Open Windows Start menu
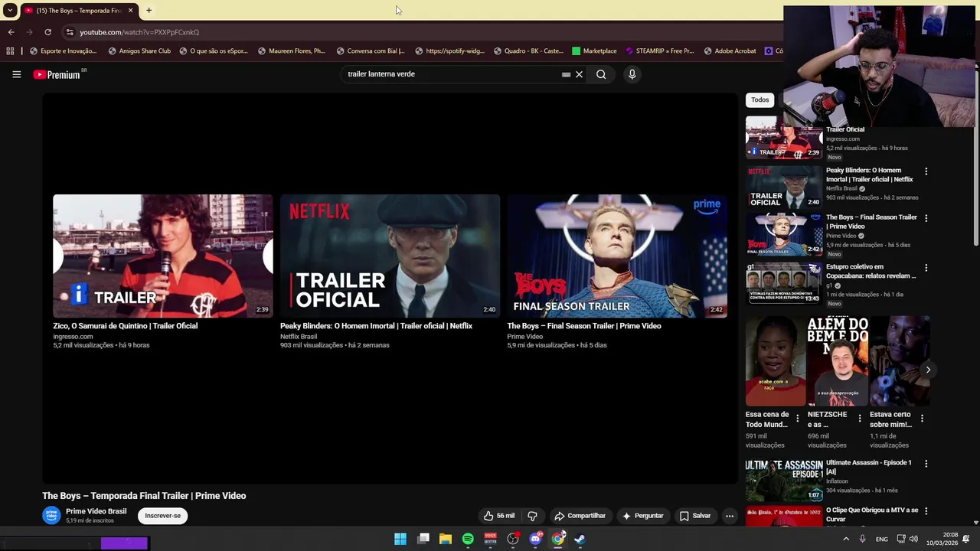Screen dimensions: 980x551 [400, 539]
